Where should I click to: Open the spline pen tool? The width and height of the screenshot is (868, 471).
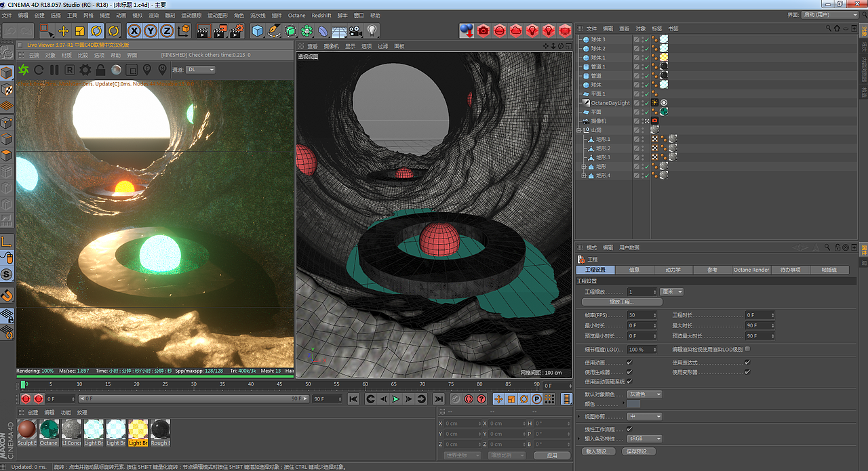(x=273, y=30)
